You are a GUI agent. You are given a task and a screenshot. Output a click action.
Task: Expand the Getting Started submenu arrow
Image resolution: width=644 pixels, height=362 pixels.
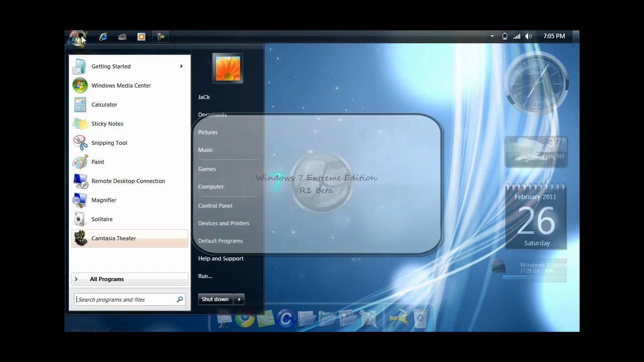point(181,66)
